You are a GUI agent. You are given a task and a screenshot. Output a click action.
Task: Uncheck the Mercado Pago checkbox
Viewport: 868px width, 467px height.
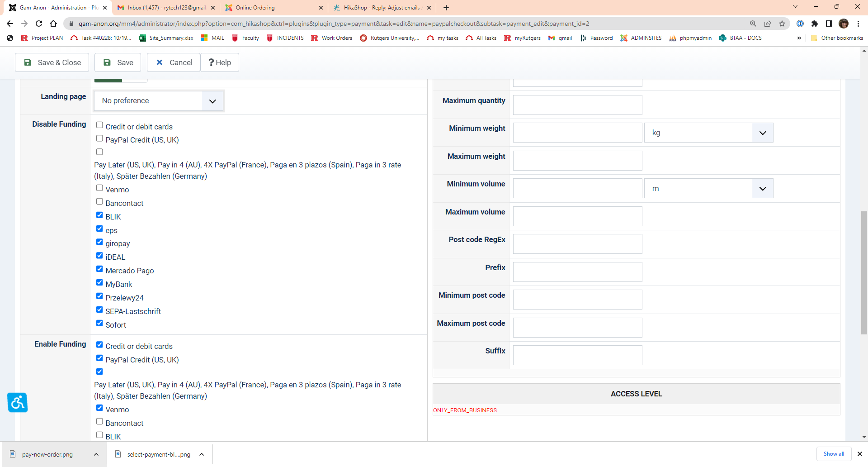99,269
